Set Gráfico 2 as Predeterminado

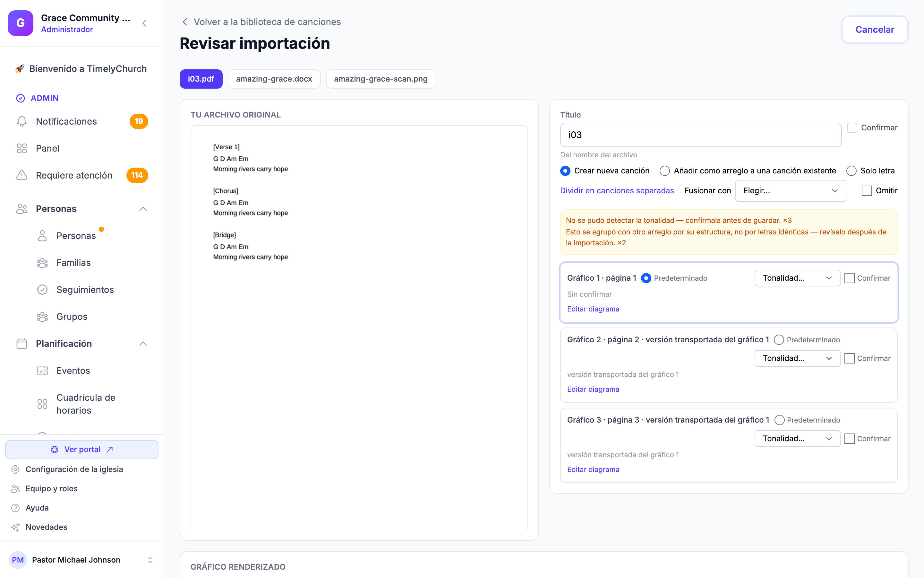(779, 340)
